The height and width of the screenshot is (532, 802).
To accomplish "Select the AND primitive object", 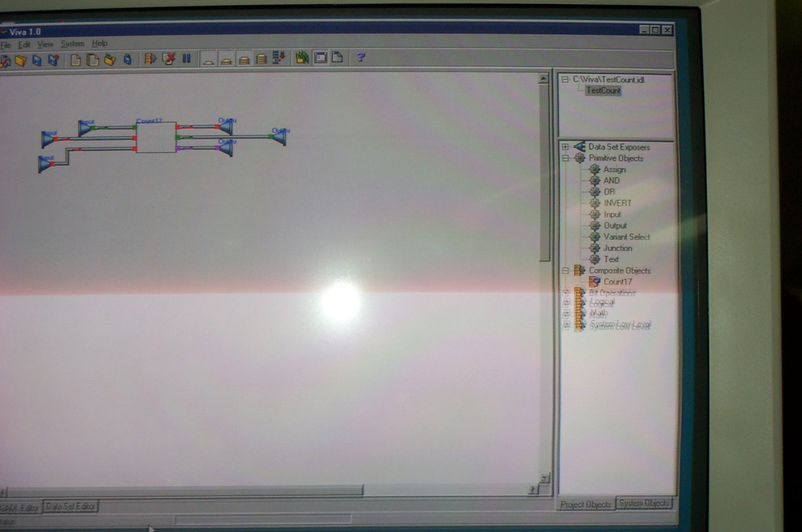I will pos(611,180).
